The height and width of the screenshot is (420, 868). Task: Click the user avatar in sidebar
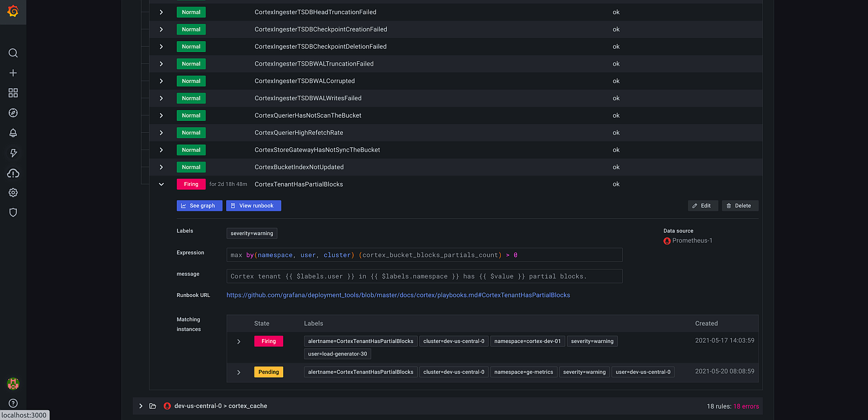tap(13, 384)
